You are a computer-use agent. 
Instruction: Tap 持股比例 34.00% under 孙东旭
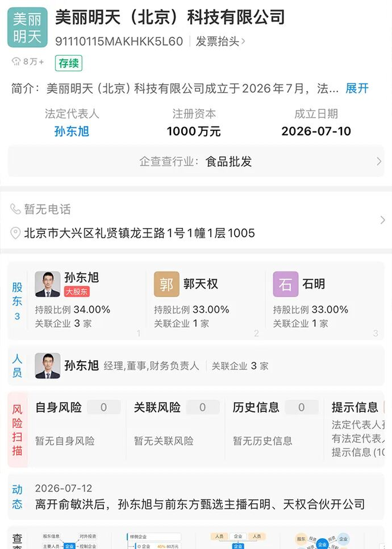72,310
